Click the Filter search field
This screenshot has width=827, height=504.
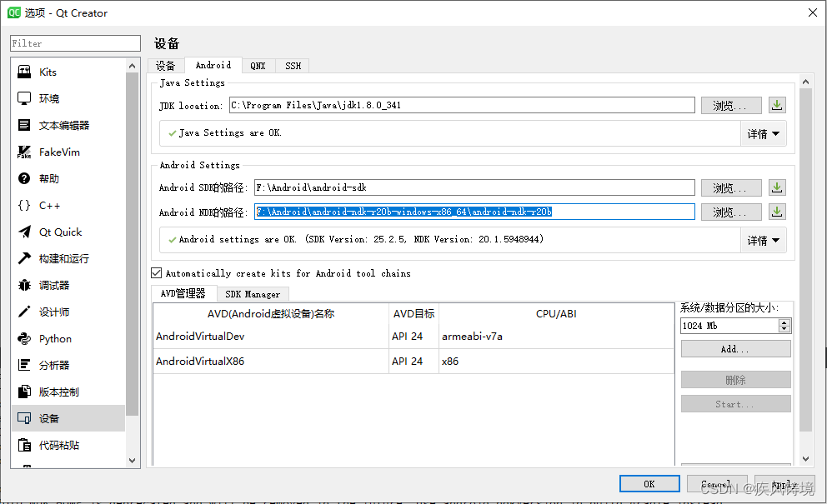[x=75, y=43]
